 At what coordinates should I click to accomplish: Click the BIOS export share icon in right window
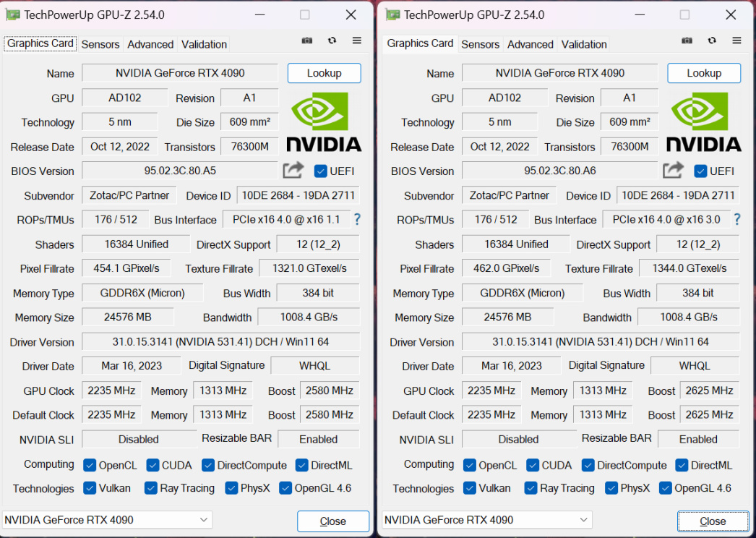tap(673, 170)
